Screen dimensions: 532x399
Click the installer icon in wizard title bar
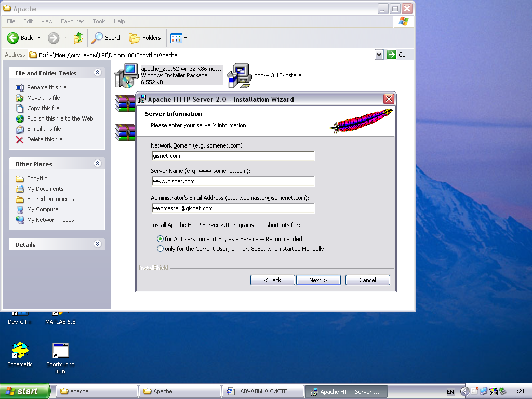click(x=142, y=99)
